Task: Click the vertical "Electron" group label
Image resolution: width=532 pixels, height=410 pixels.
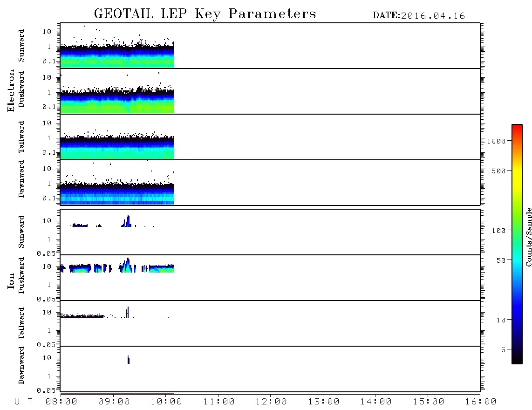Action: [x=11, y=90]
